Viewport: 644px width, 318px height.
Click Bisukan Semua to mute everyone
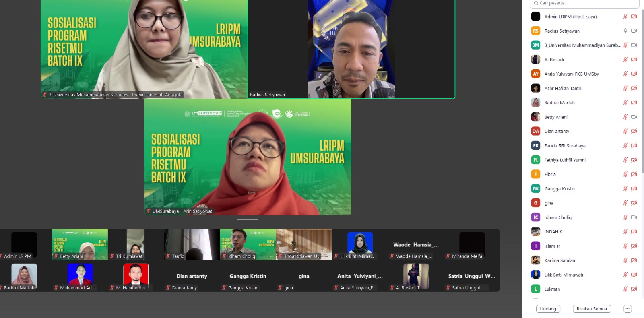[x=592, y=309]
